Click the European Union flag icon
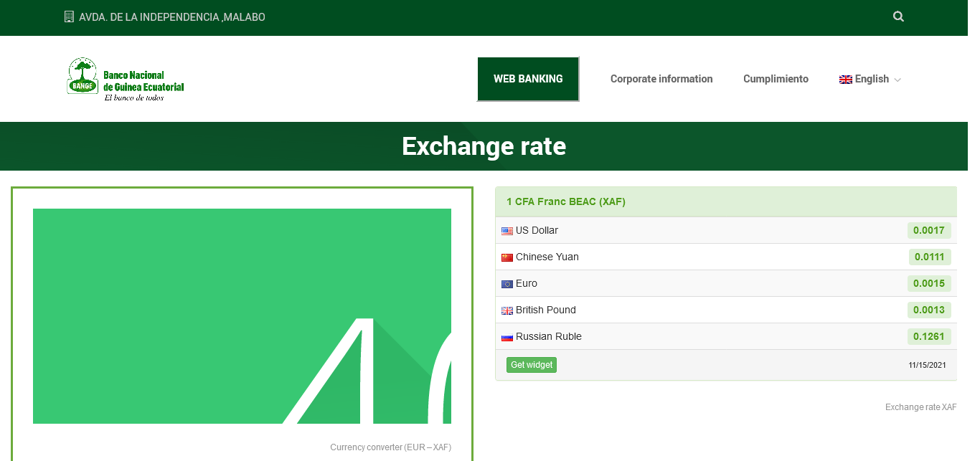Image resolution: width=980 pixels, height=461 pixels. pos(507,284)
